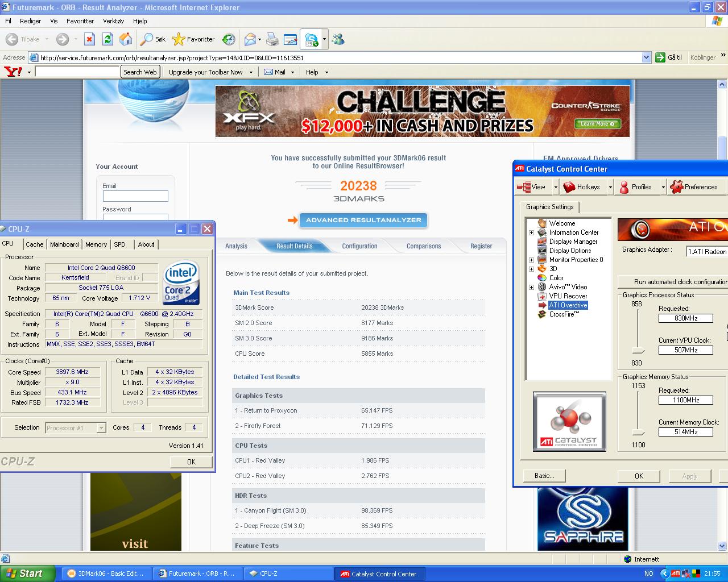Go to IE Home icon
728x582 pixels.
pyautogui.click(x=126, y=39)
